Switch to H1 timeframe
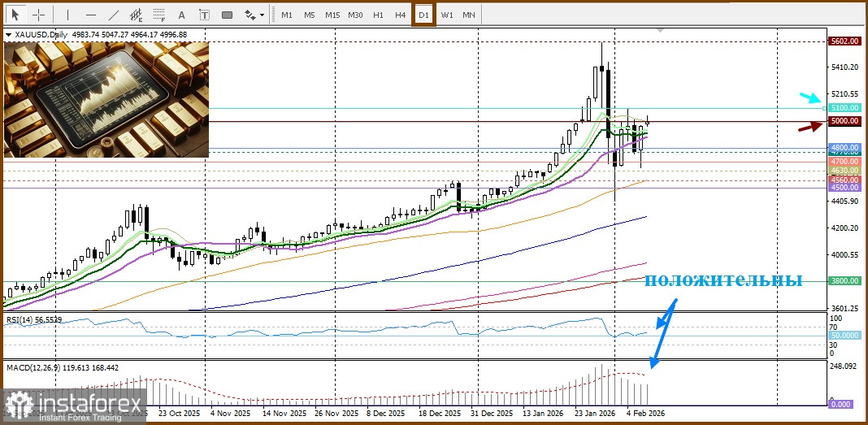Viewport: 868px width, 425px height. [378, 15]
